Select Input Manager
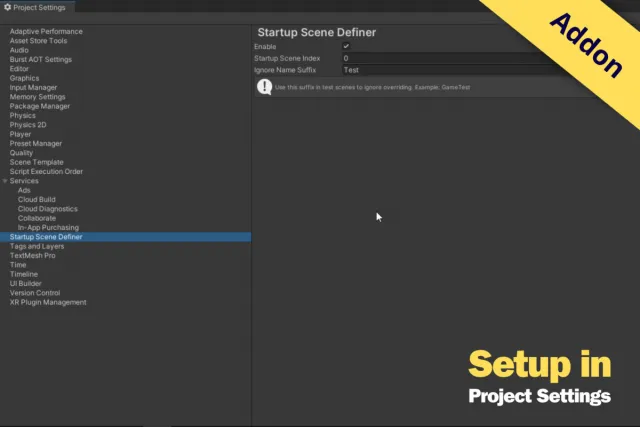 click(x=33, y=88)
